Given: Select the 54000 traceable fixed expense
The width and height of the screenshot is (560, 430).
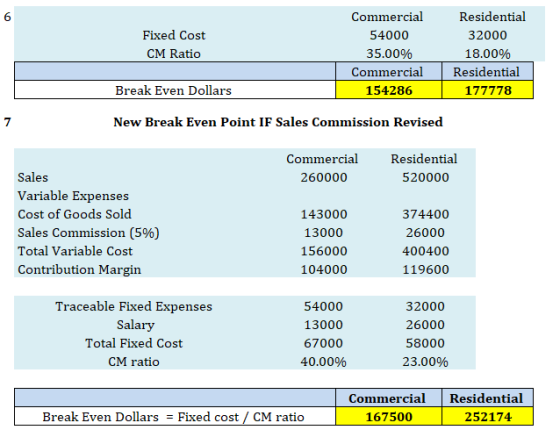Looking at the screenshot, I should [x=323, y=306].
